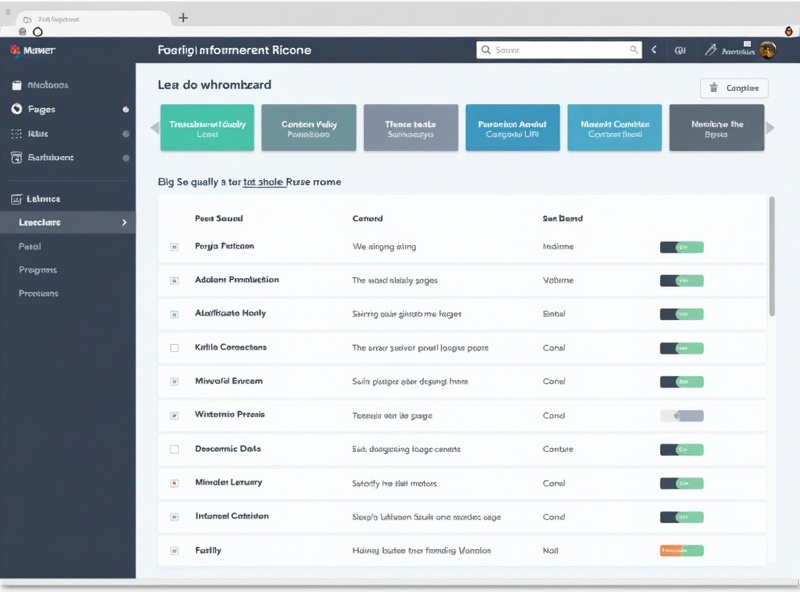800x592 pixels.
Task: Select the Sites icon in the sidebar
Action: tap(18, 133)
